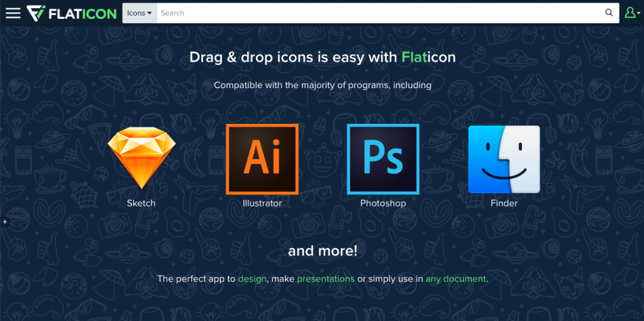Click the green "design" link
This screenshot has height=321, width=644.
[253, 279]
